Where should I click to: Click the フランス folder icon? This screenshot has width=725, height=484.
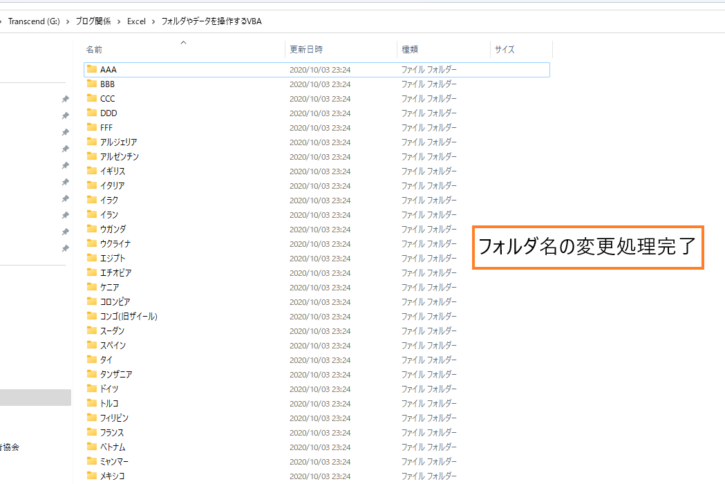(x=91, y=432)
